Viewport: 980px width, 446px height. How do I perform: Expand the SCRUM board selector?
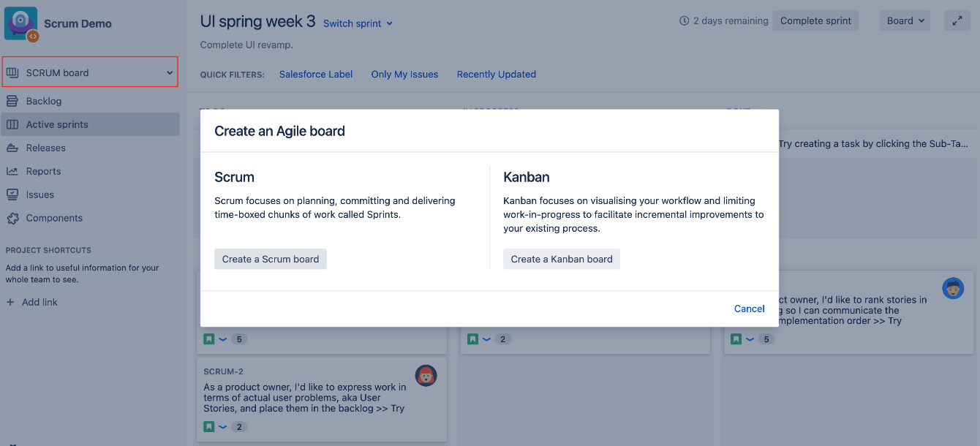click(x=90, y=72)
